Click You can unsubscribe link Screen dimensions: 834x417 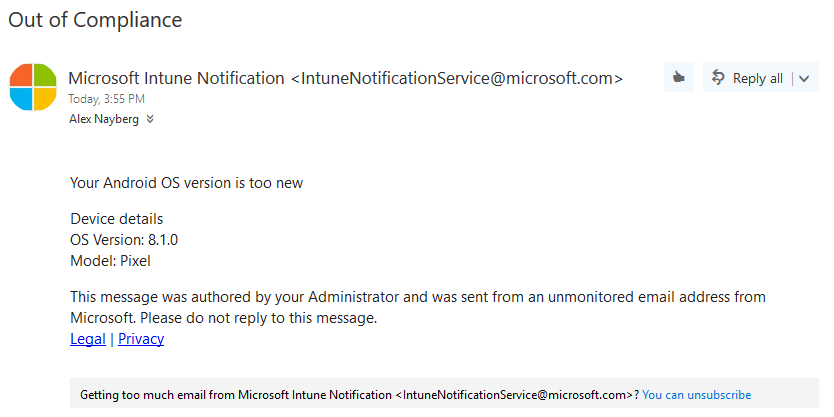(x=697, y=395)
